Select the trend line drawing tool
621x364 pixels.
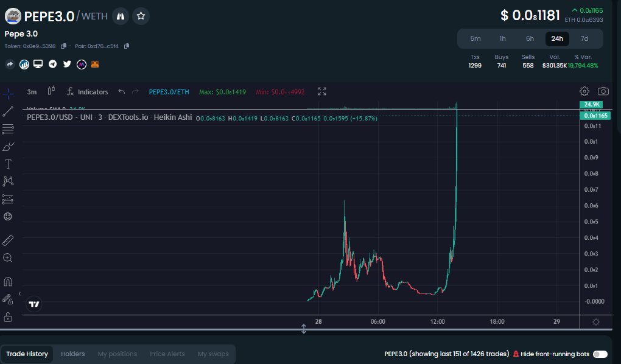click(x=8, y=111)
